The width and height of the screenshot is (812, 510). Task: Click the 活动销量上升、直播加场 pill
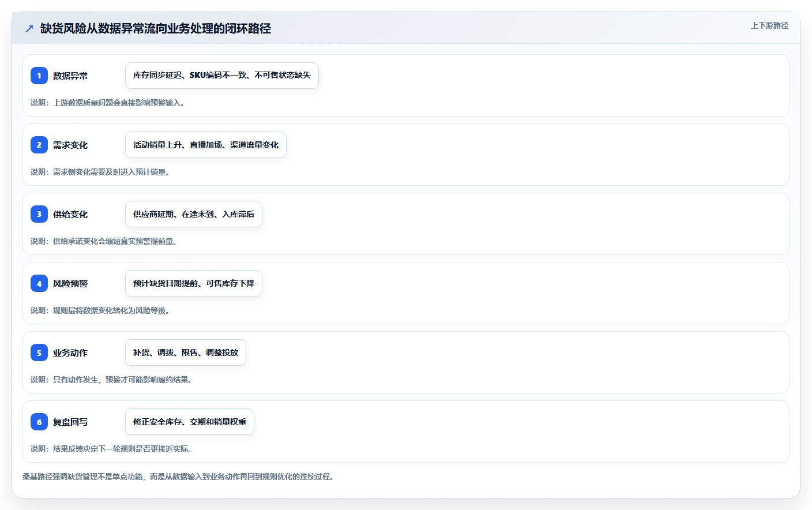pyautogui.click(x=206, y=145)
